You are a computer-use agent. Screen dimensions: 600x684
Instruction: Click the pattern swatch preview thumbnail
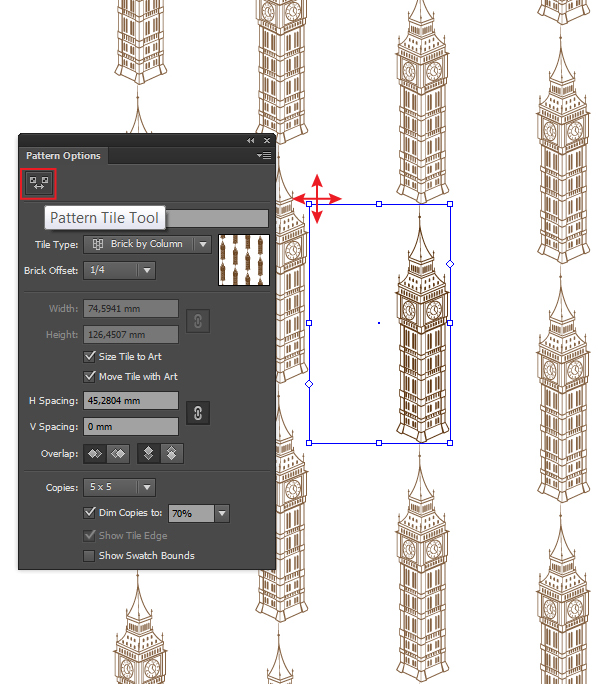tap(244, 260)
